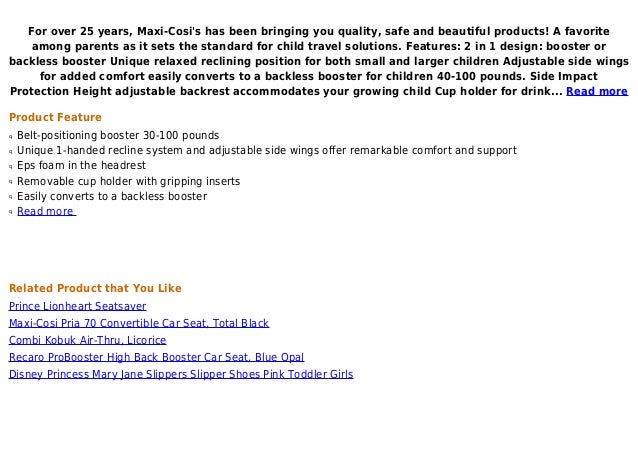Click the Maxi-Cosi bold description paragraph

[319, 61]
